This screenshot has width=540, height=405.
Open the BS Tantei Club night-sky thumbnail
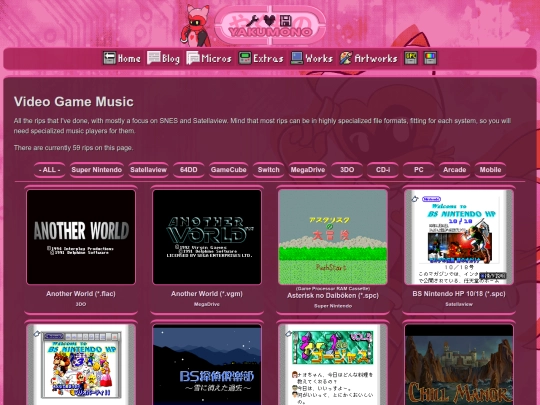[207, 365]
